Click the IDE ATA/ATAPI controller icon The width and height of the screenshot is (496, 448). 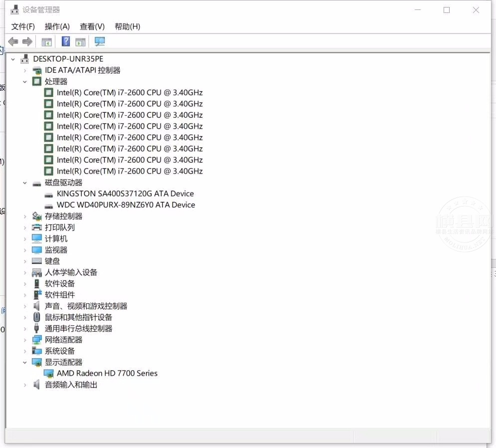click(x=37, y=70)
